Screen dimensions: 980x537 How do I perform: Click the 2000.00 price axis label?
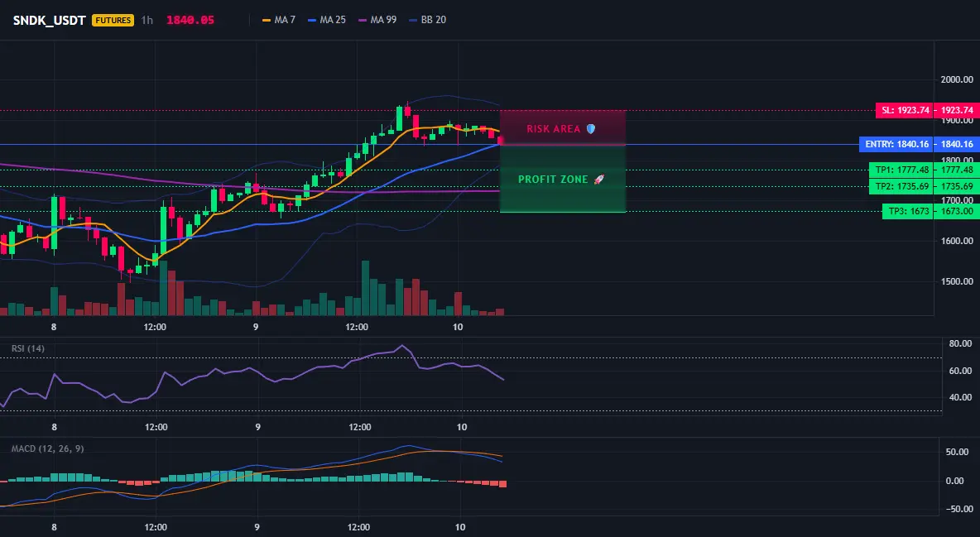(x=957, y=79)
